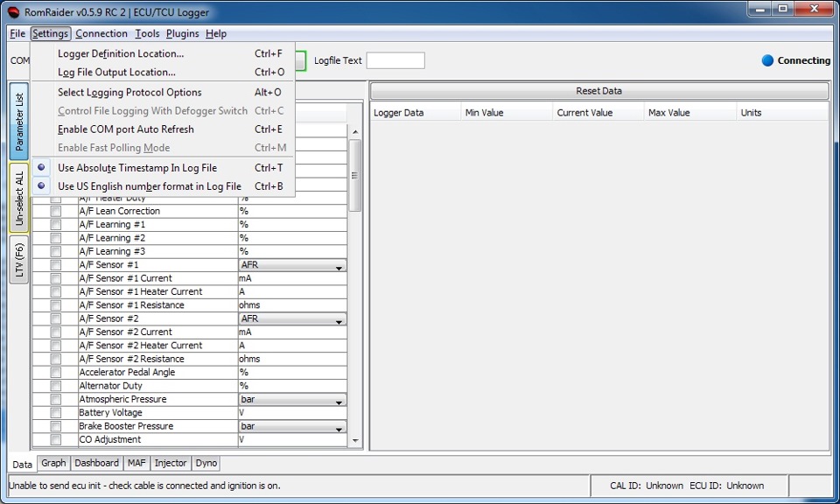The image size is (840, 504).
Task: Click the blue Connecting status indicator
Action: coord(767,60)
